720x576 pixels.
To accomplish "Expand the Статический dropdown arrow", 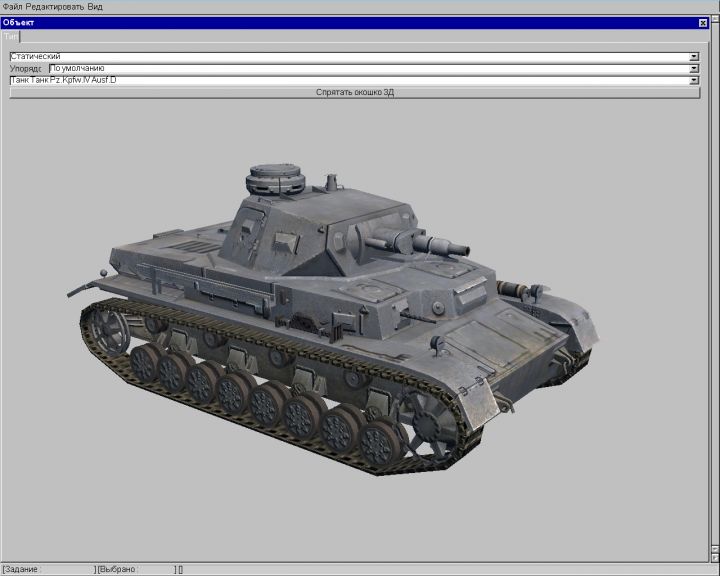I will pyautogui.click(x=694, y=57).
